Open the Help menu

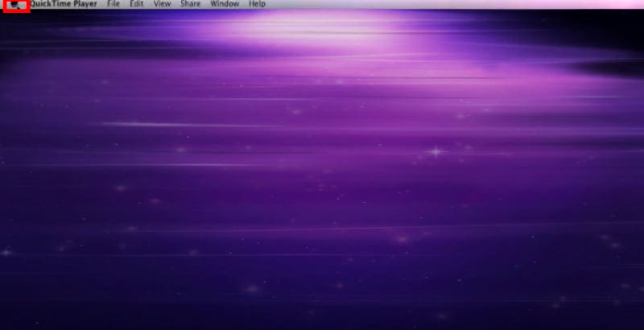click(258, 4)
